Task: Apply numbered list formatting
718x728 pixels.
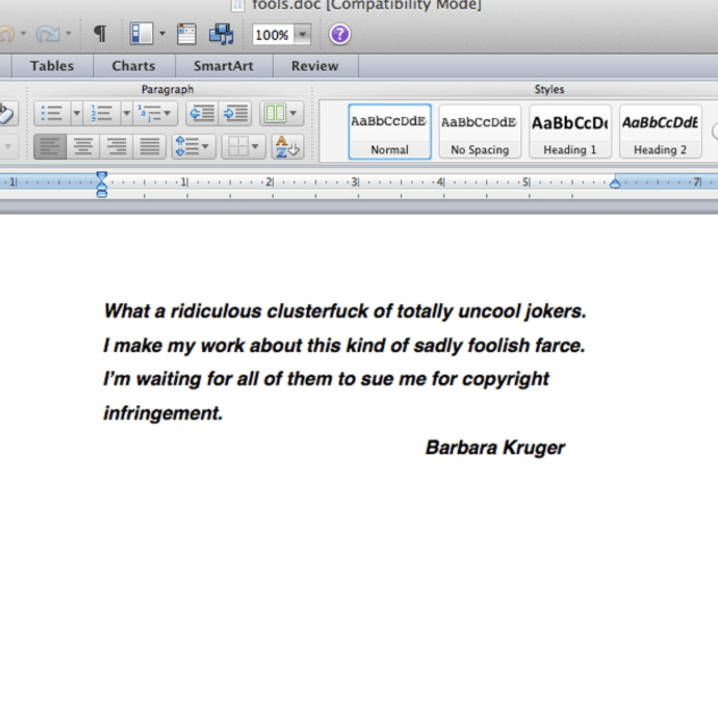Action: (102, 114)
